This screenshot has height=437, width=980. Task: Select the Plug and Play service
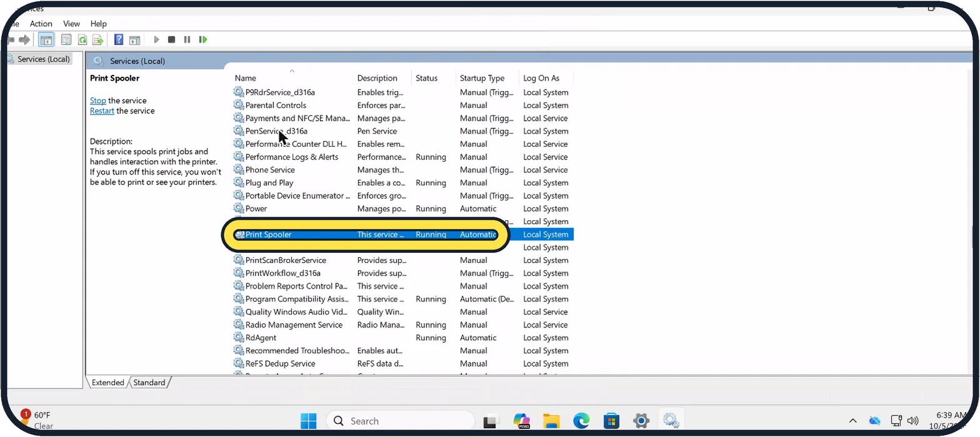pyautogui.click(x=402, y=183)
